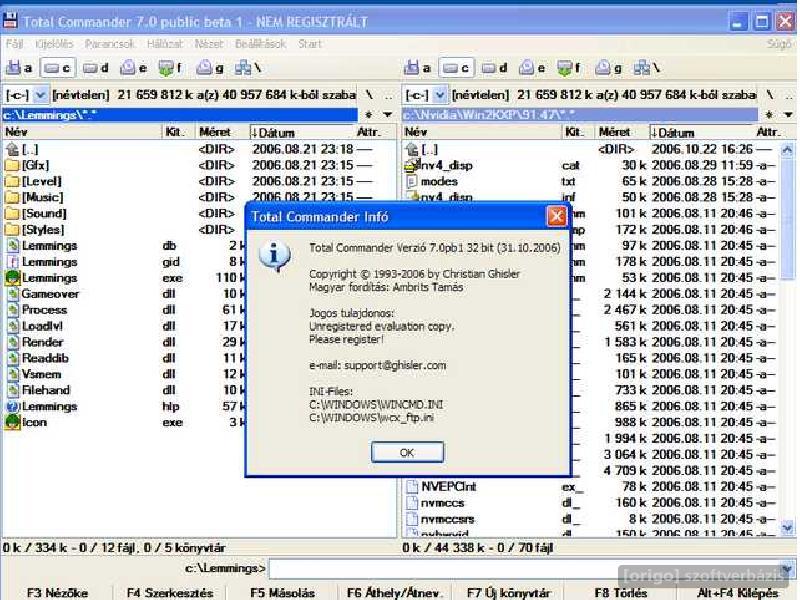Viewport: 800px width, 600px height.
Task: Sort right panel by Kit. column
Action: tap(577, 132)
